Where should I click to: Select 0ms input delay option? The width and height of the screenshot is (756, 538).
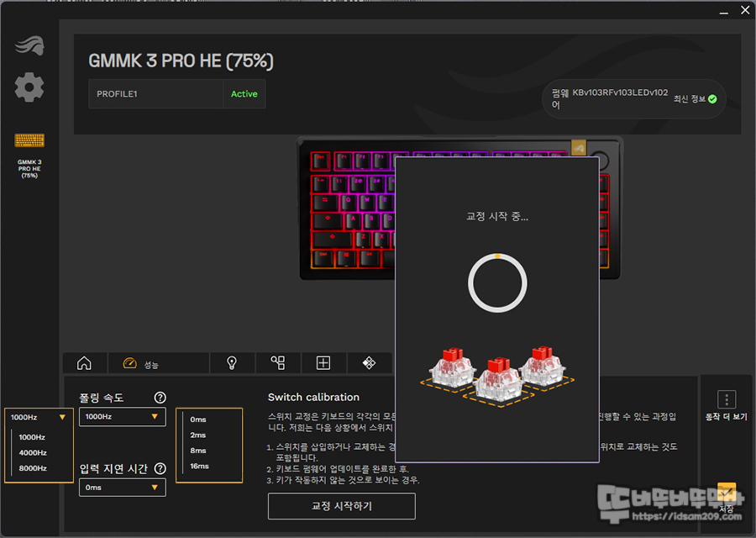198,419
